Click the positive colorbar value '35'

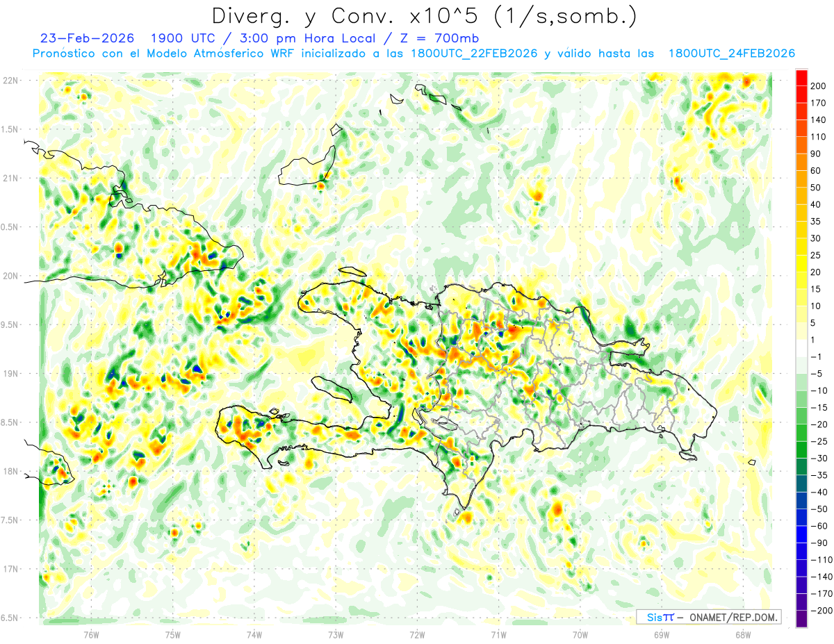(815, 222)
